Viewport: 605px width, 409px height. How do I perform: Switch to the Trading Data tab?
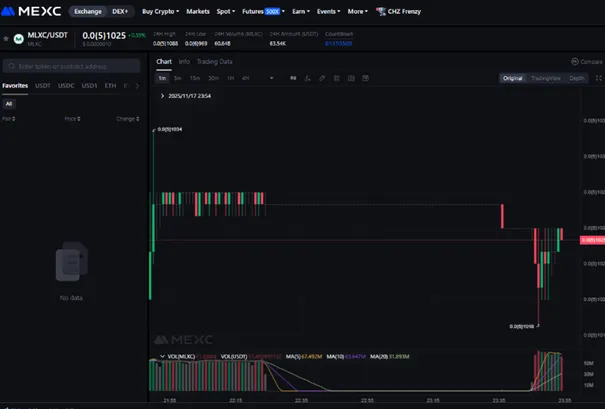tap(215, 61)
